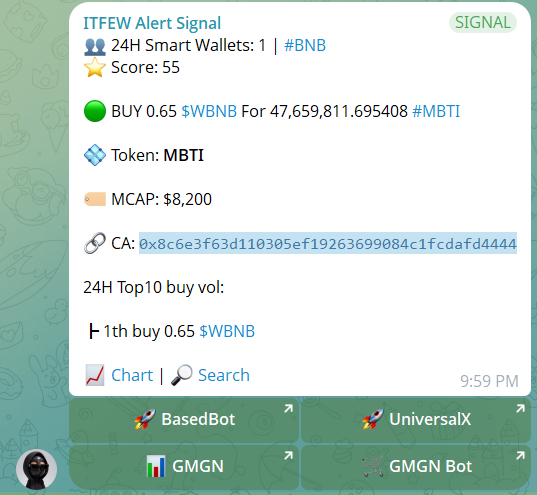The width and height of the screenshot is (537, 495).
Task: Click the chain link emoji before CA
Action: 95,244
